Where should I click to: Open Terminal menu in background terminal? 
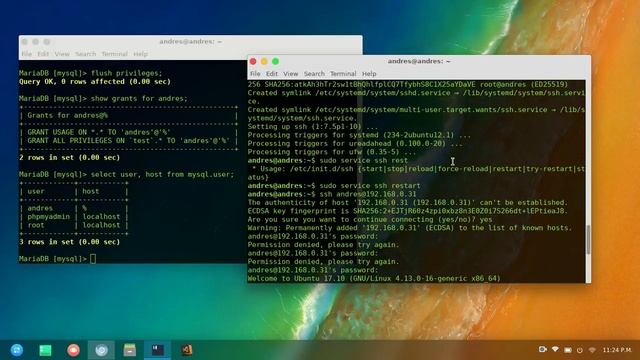(x=114, y=54)
